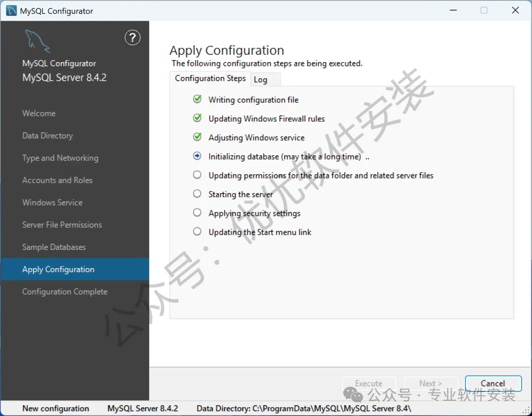Click the highlighted Apply Configuration step
This screenshot has width=532, height=416.
point(75,269)
